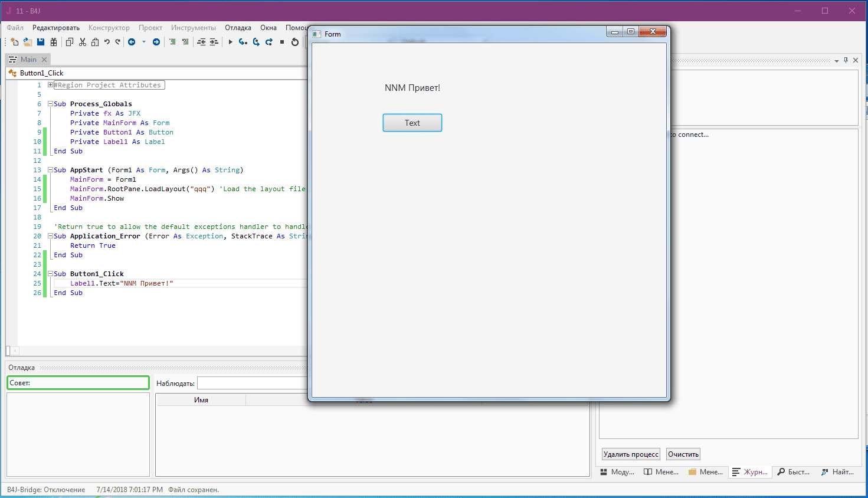
Task: Click the Waiting to connect... log line
Action: [690, 135]
